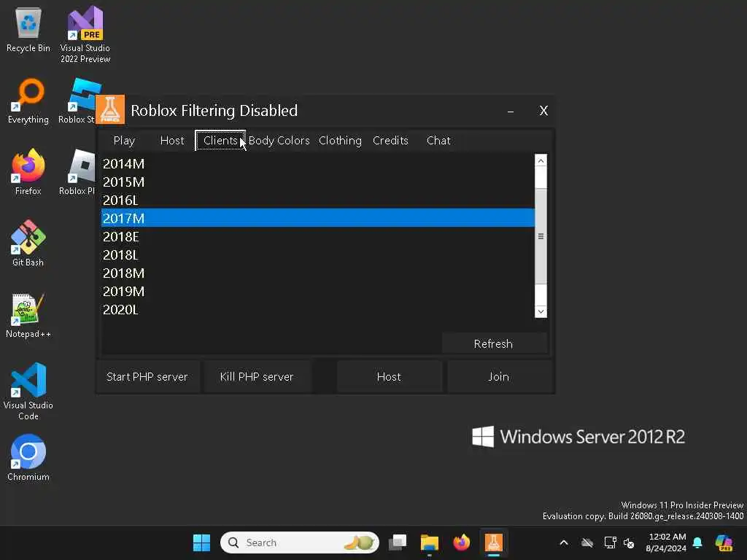
Task: Open the Clients tab
Action: click(x=220, y=141)
